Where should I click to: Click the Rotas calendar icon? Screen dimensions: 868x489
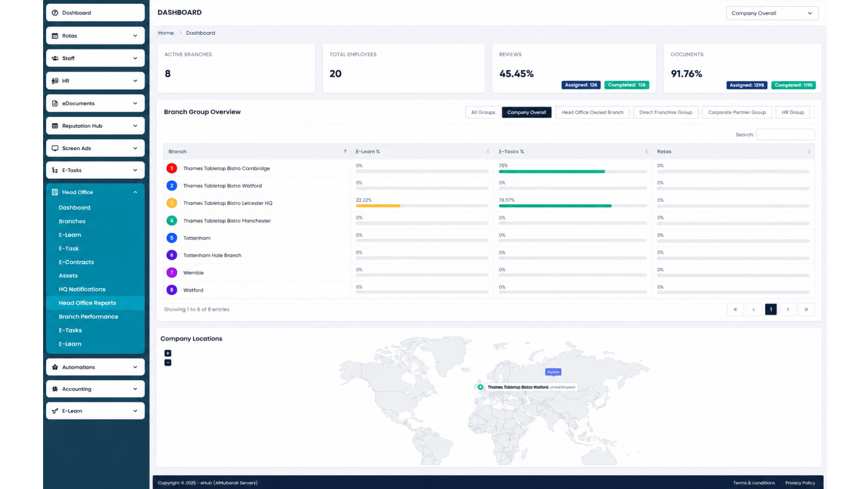(55, 36)
